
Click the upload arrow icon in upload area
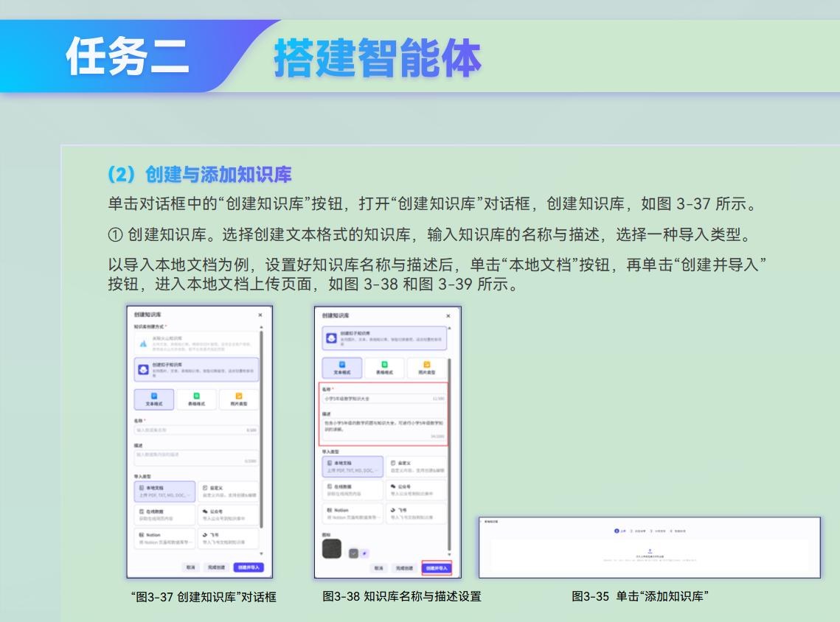[x=650, y=551]
